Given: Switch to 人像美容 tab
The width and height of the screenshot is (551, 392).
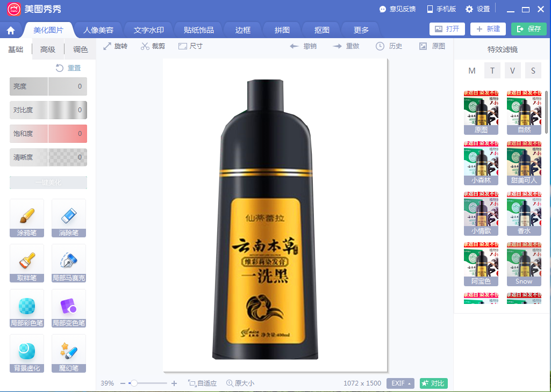Looking at the screenshot, I should coord(98,30).
